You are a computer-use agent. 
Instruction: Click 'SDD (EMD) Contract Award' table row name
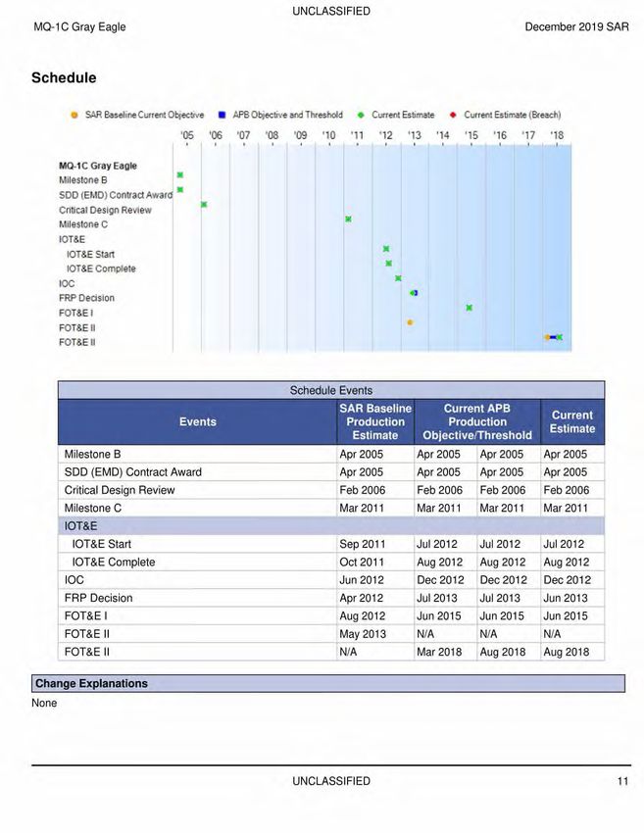click(133, 472)
